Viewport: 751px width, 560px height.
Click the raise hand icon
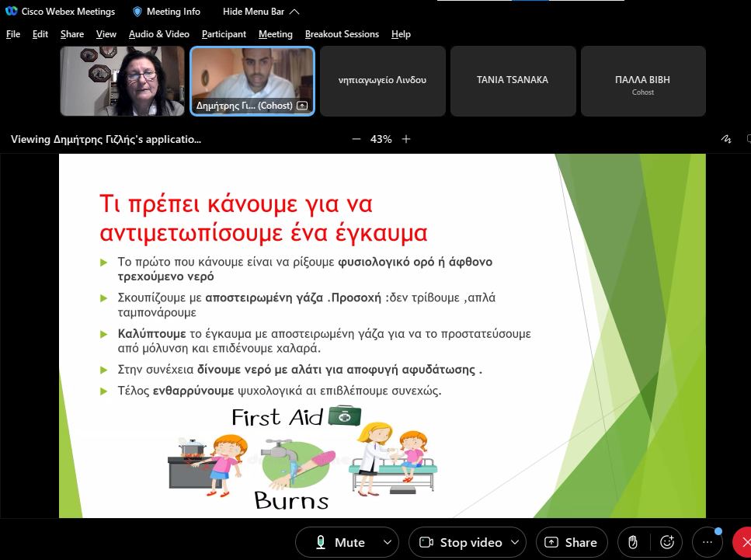pos(633,542)
